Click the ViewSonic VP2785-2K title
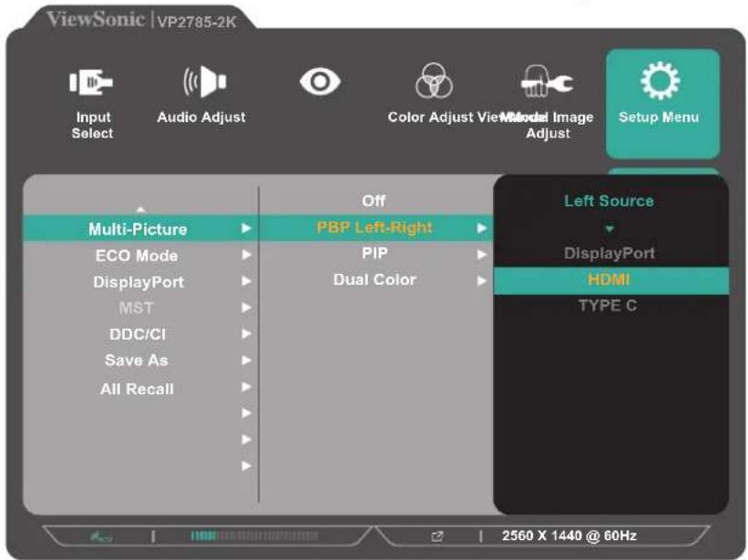Image resolution: width=748 pixels, height=560 pixels. 141,20
